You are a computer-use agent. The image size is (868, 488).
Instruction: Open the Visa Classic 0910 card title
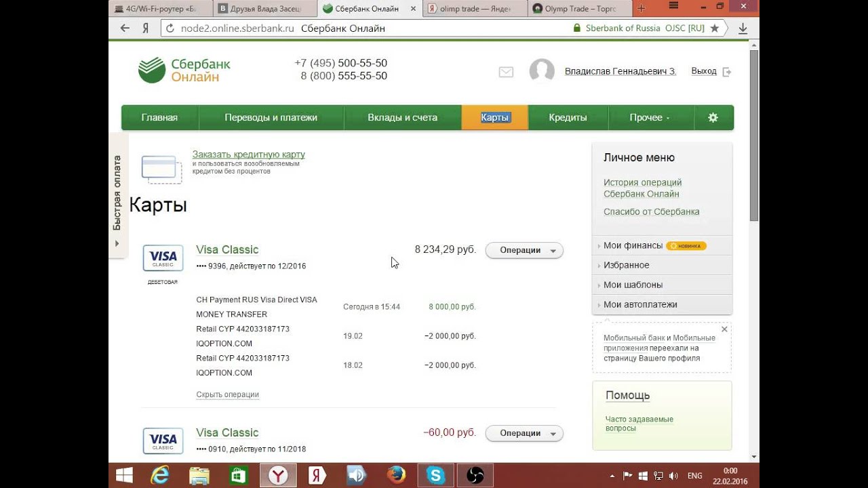coord(227,432)
